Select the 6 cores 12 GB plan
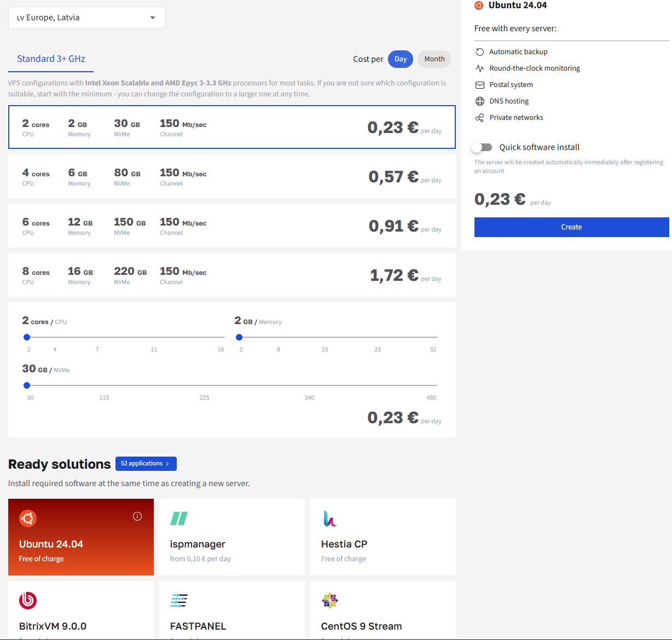This screenshot has width=672, height=640. click(232, 226)
